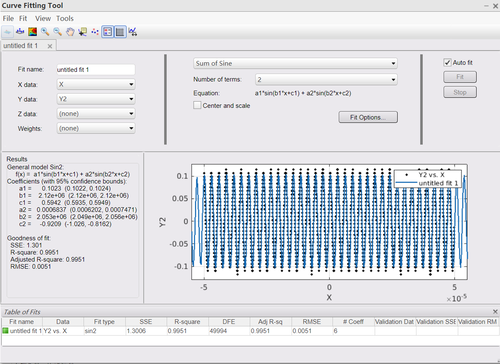Click the 'a1 = 0.1023' coefficient line
Viewport: 500px width, 364px height.
(x=65, y=188)
